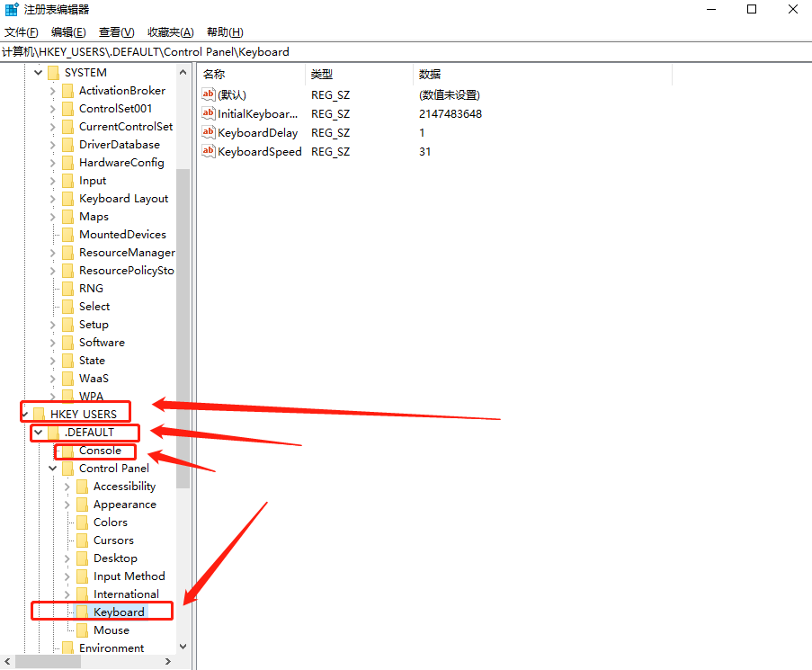Viewport: 812px width, 670px height.
Task: Click the ab icon beside the (默认) value
Action: click(x=207, y=94)
